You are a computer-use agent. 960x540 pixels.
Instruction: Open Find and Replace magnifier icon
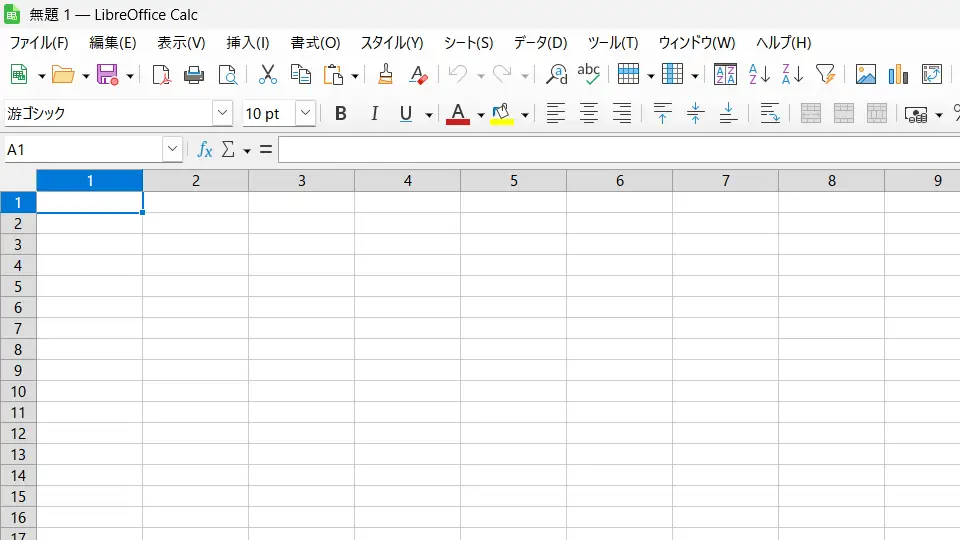click(557, 75)
